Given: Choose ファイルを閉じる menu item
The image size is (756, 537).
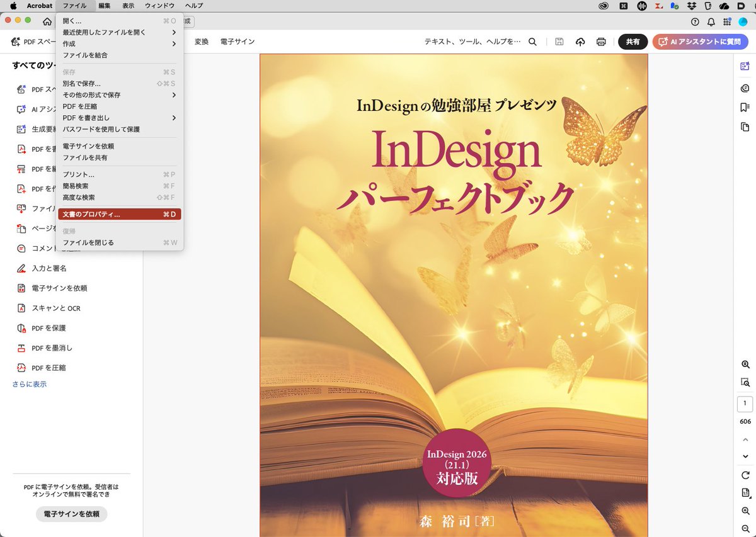Looking at the screenshot, I should coord(120,242).
